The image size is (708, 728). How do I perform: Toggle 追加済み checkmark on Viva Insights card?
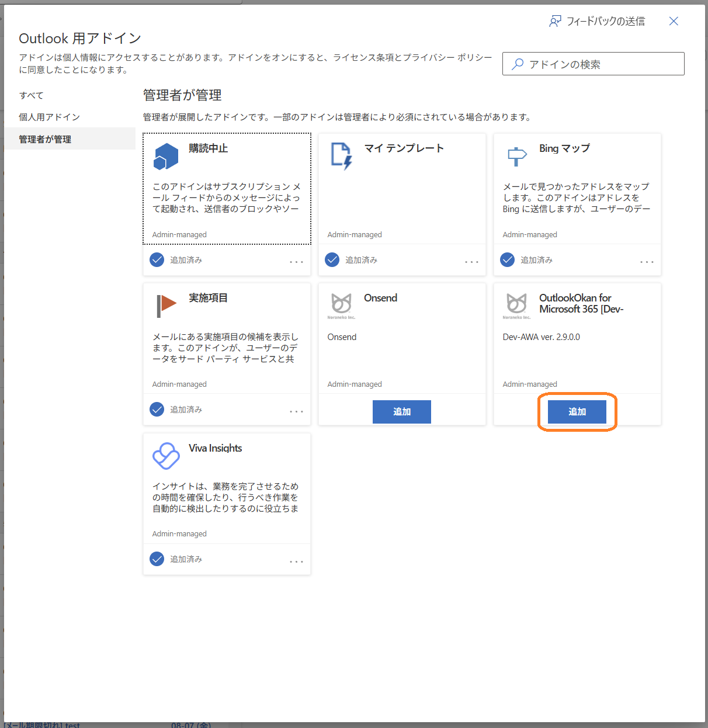pyautogui.click(x=157, y=559)
